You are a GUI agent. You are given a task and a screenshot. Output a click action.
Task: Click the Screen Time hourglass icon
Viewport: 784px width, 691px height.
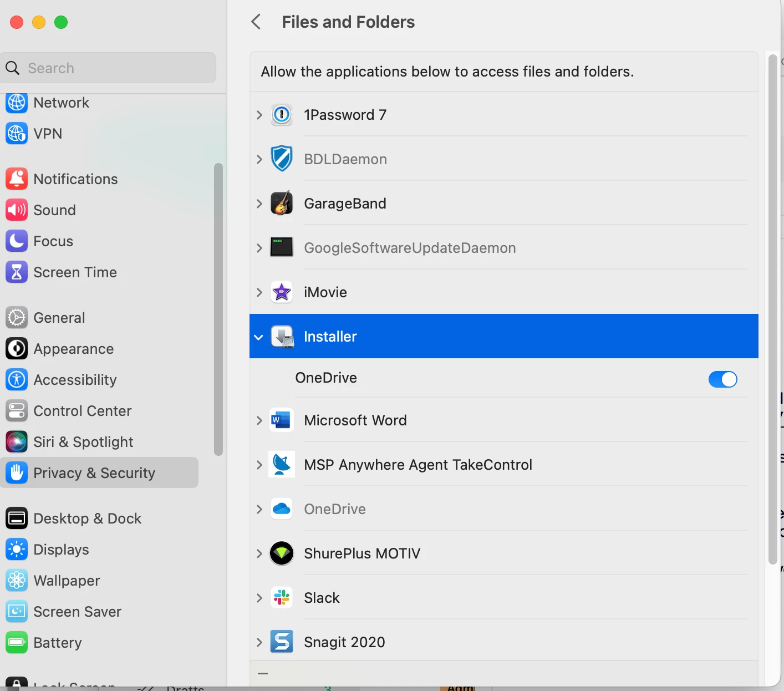point(17,272)
